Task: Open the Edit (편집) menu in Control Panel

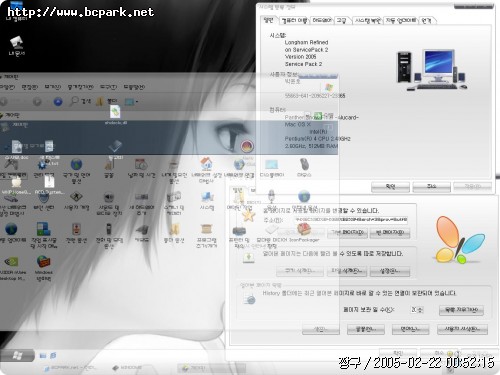Action: (30, 87)
